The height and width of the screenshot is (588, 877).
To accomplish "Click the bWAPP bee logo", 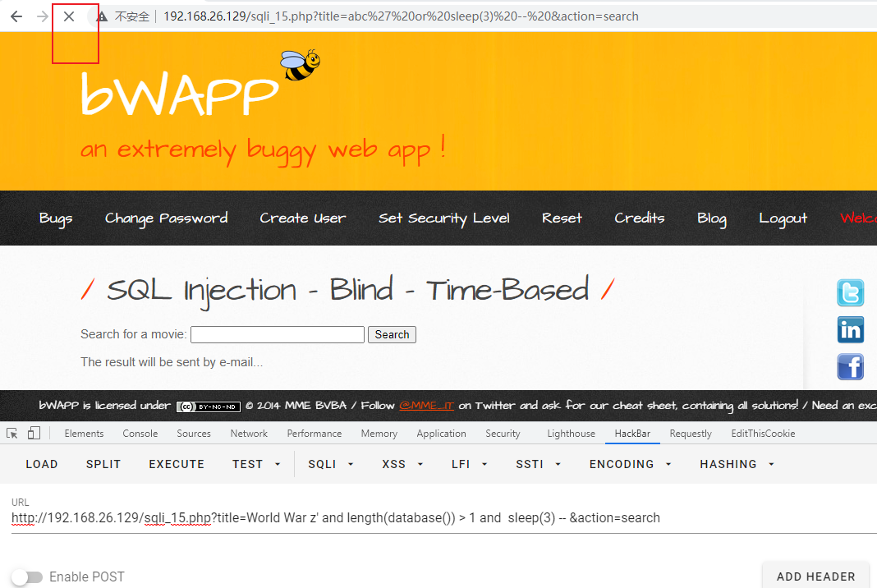I will click(301, 64).
